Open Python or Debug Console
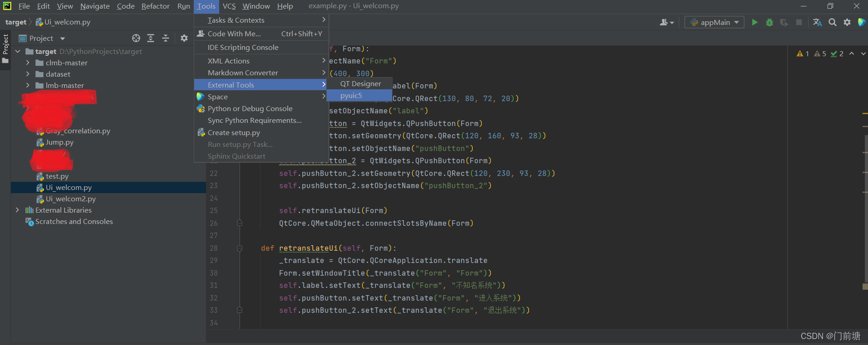 pyautogui.click(x=261, y=108)
